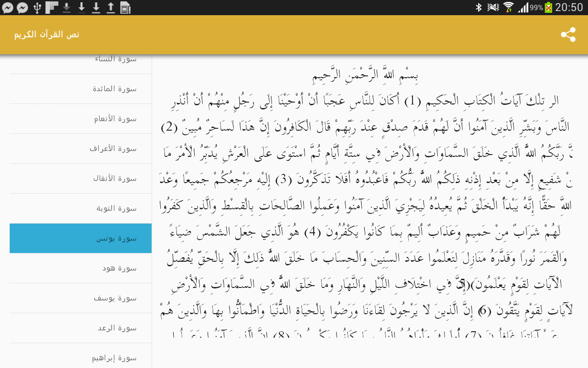
Task: Tap the app title نص القرآن الكريم
Action: [x=46, y=34]
